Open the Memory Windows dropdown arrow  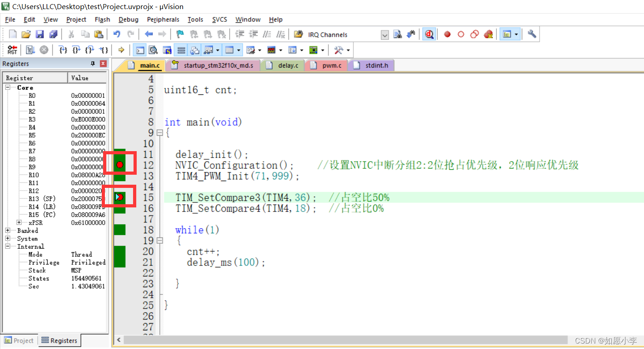(x=239, y=50)
